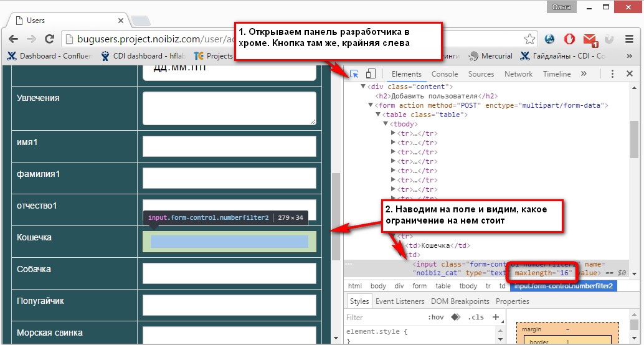
Task: Select the tbody breadcrumb
Action: point(468,286)
